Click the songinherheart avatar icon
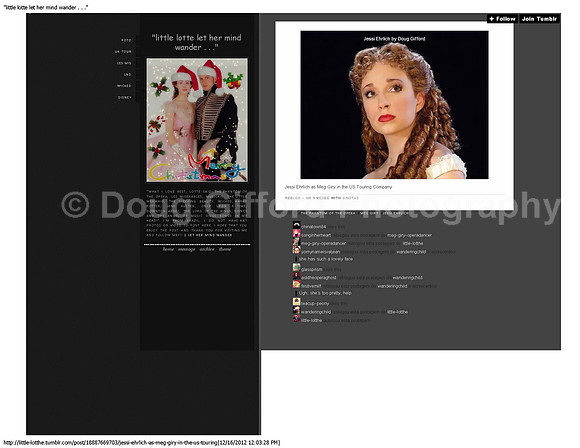The width and height of the screenshot is (580, 448). point(296,234)
